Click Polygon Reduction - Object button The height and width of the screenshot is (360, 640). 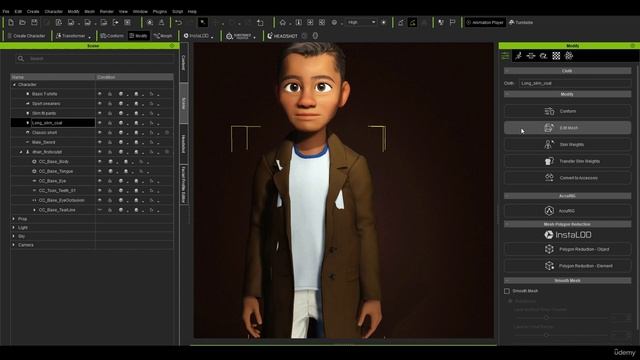pyautogui.click(x=567, y=249)
